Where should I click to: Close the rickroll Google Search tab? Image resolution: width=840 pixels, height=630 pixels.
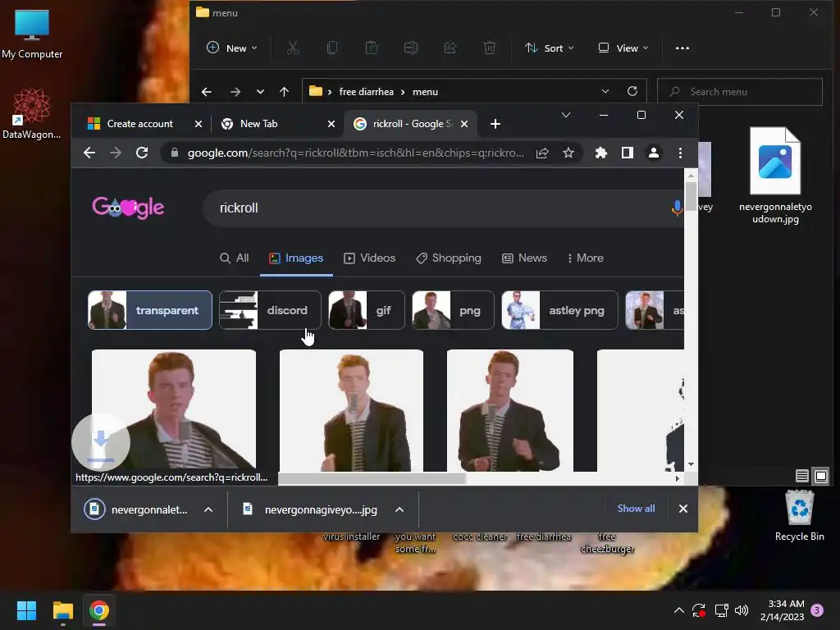tap(464, 124)
